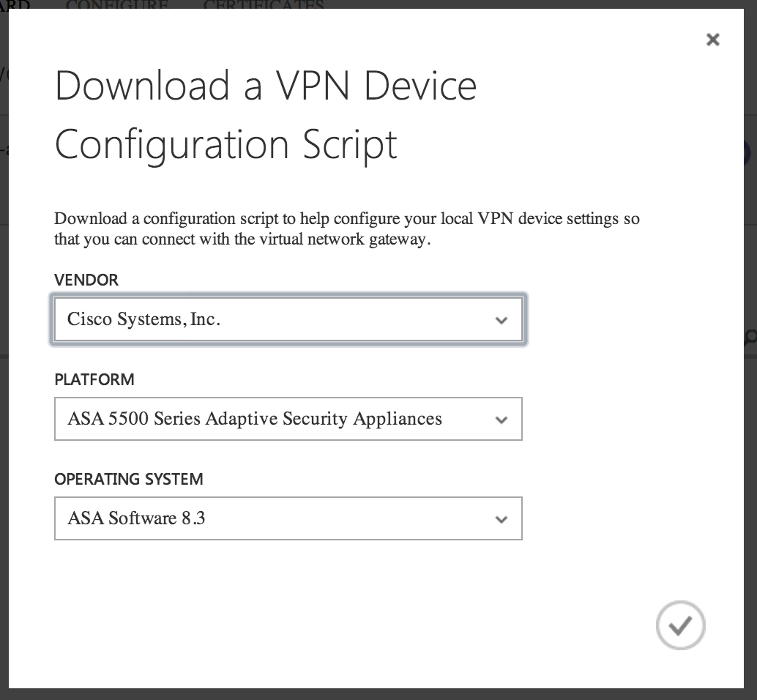This screenshot has height=700, width=757.
Task: Click the dialog title heading text
Action: point(266,115)
